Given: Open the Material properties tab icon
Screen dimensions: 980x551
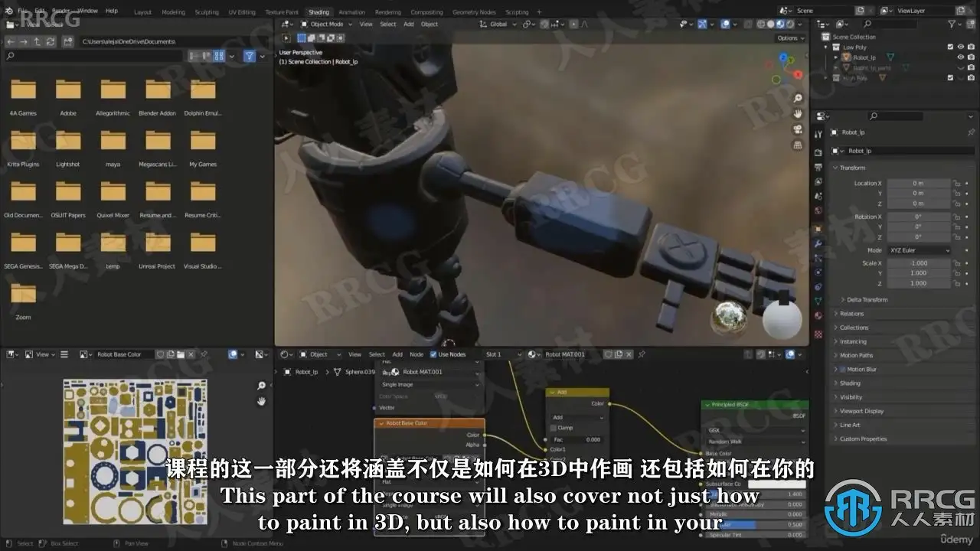Looking at the screenshot, I should pos(818,315).
